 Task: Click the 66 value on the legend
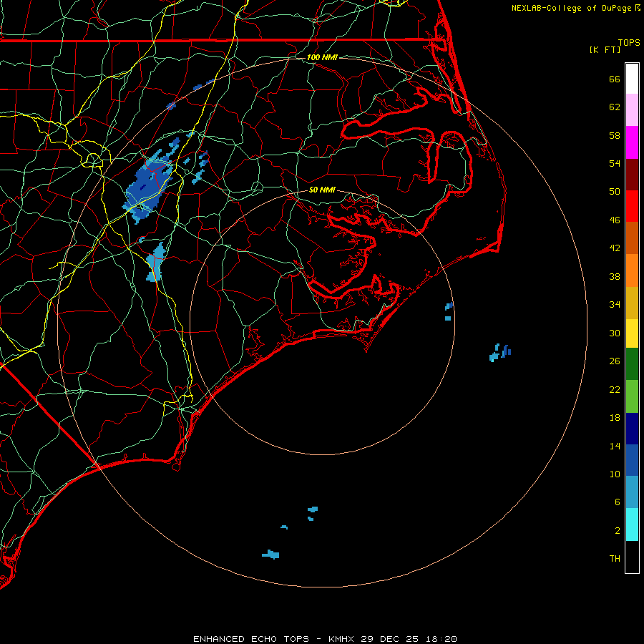[x=615, y=79]
